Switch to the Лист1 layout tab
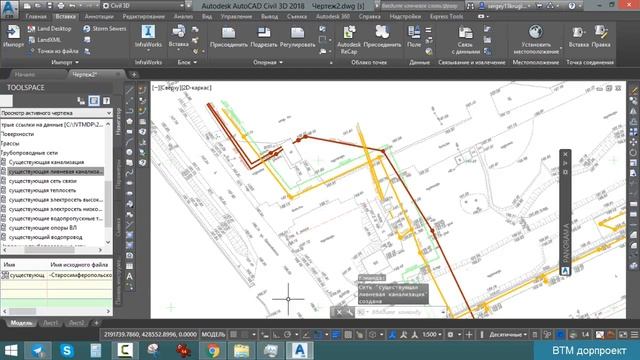This screenshot has width=640, height=360. [x=51, y=323]
